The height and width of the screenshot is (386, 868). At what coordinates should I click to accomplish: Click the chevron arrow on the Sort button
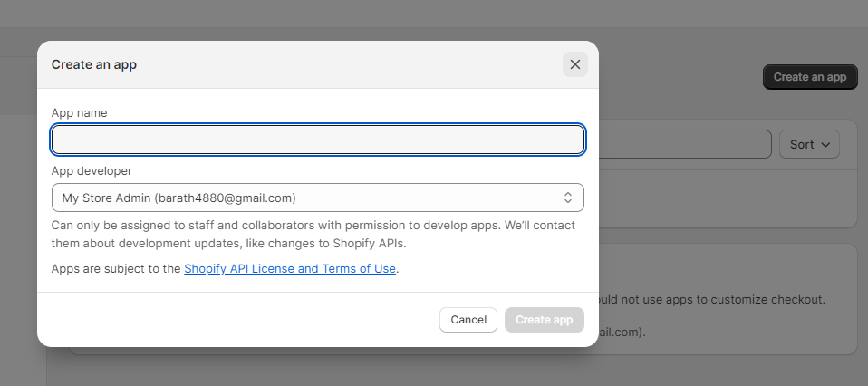point(826,145)
